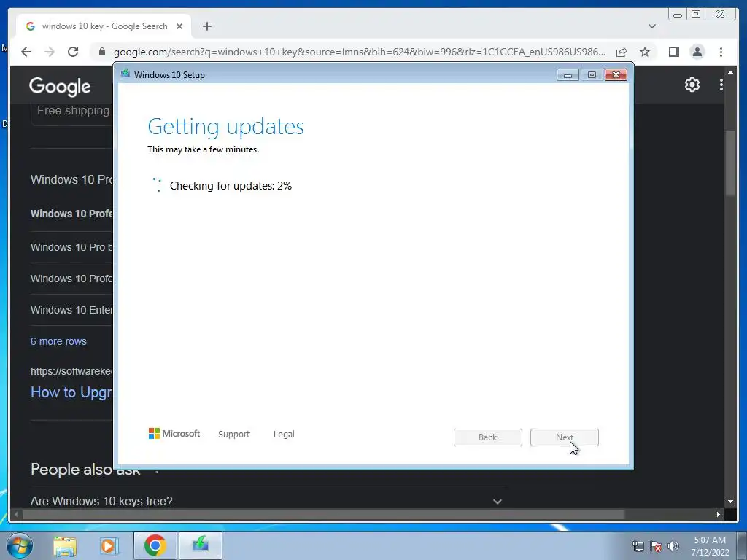
Task: Open volume speaker tray icon
Action: point(673,546)
